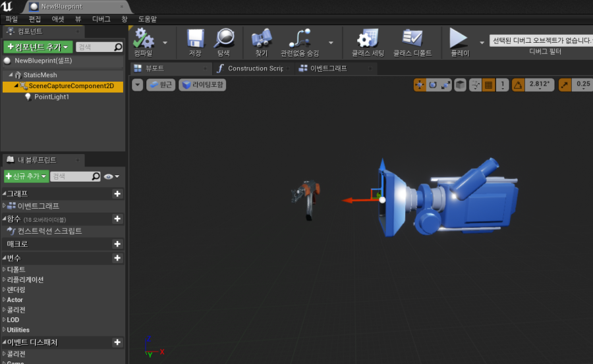Add new variable with 변수 plus button
Screen dimensions: 593x364
click(x=117, y=258)
